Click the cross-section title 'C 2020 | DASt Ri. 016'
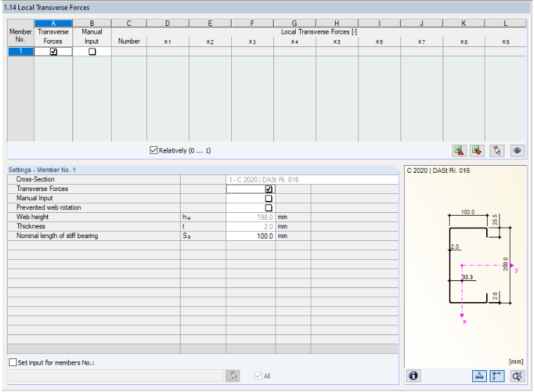The width and height of the screenshot is (534, 392). pos(438,170)
